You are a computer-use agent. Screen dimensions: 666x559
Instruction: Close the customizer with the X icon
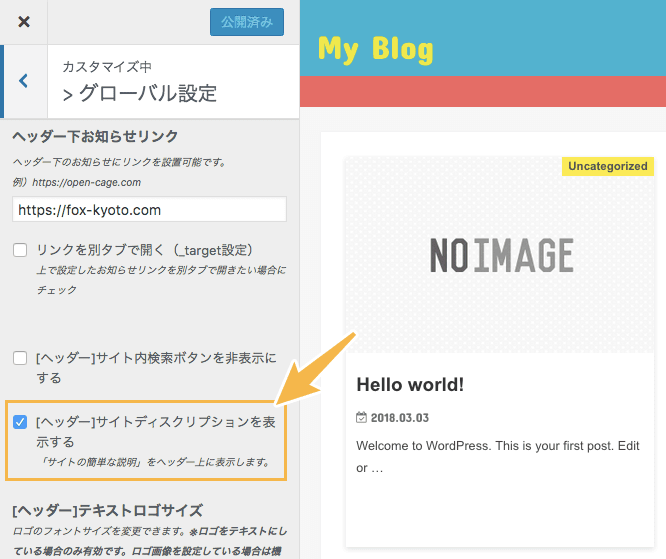pyautogui.click(x=24, y=22)
